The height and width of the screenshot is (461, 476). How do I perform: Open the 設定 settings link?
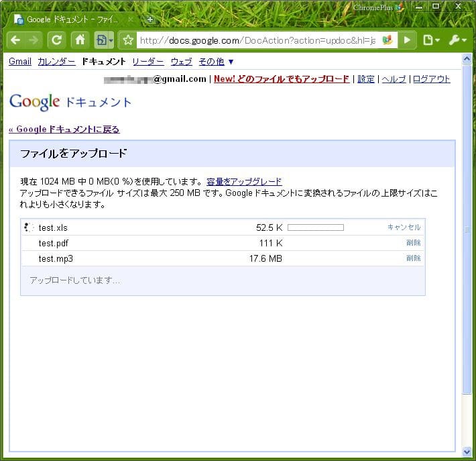[366, 79]
